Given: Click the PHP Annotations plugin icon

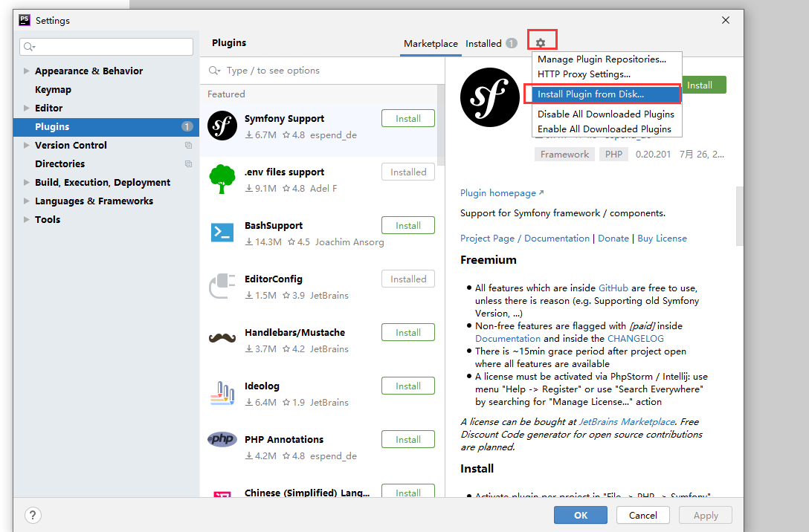Looking at the screenshot, I should tap(222, 440).
